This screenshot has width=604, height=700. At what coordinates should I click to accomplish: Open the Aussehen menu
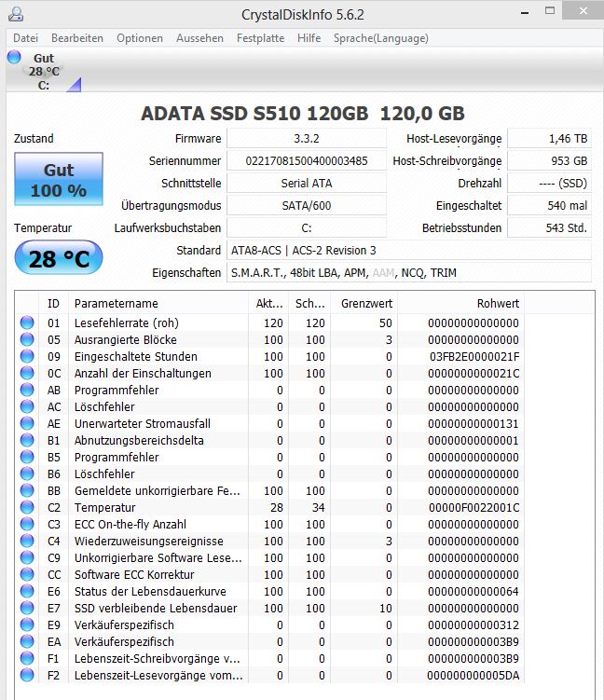(x=199, y=38)
